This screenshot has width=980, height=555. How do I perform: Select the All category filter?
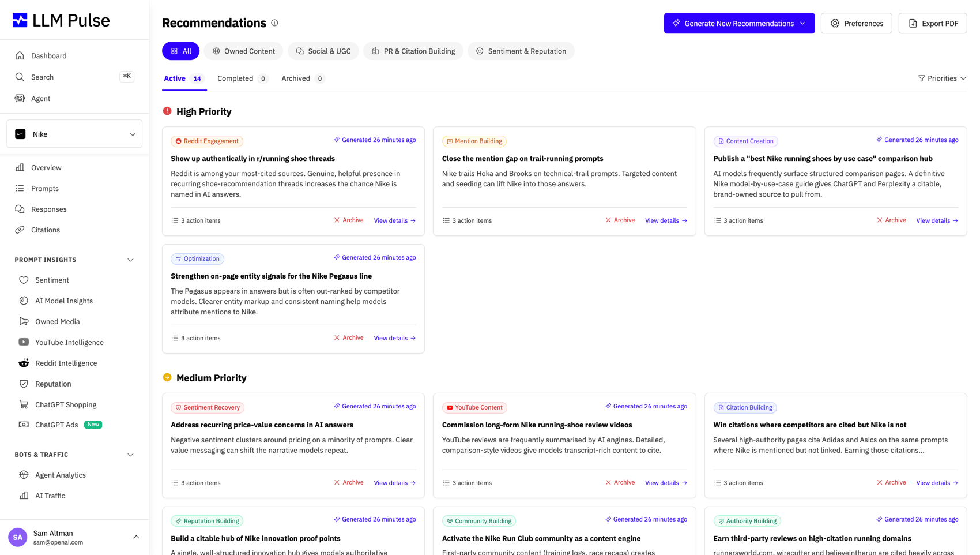180,51
